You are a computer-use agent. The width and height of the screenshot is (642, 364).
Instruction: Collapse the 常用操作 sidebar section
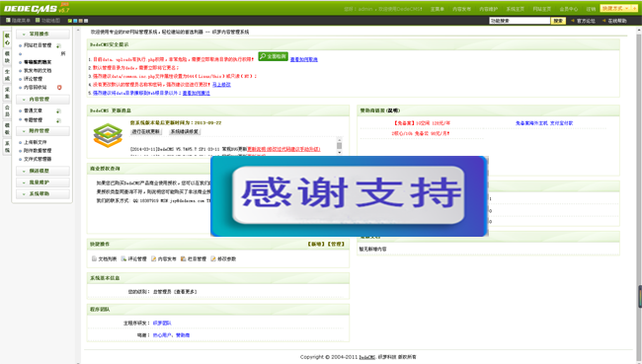pyautogui.click(x=42, y=34)
